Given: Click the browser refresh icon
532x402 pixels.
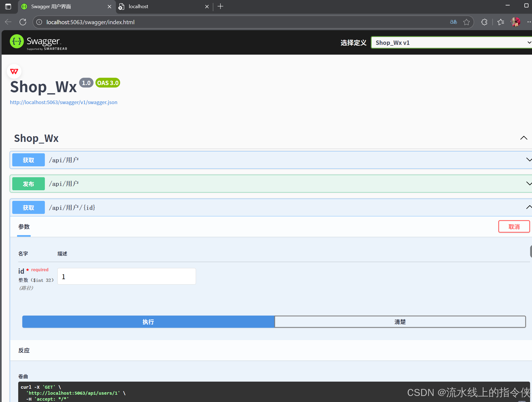Looking at the screenshot, I should coord(23,22).
